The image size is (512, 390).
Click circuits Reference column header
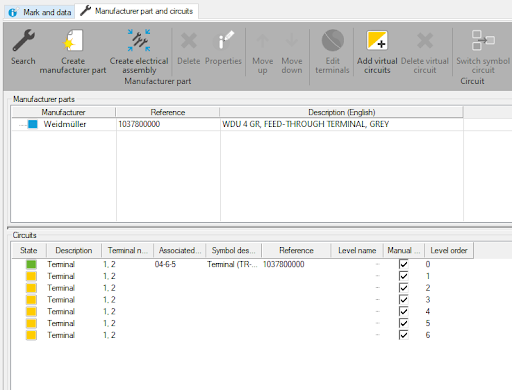(296, 250)
